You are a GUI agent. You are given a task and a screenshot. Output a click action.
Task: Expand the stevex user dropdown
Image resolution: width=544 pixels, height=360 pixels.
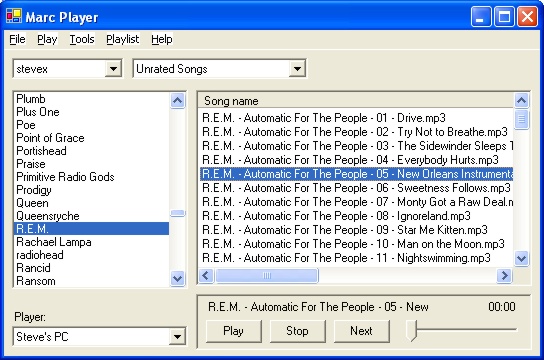point(113,69)
